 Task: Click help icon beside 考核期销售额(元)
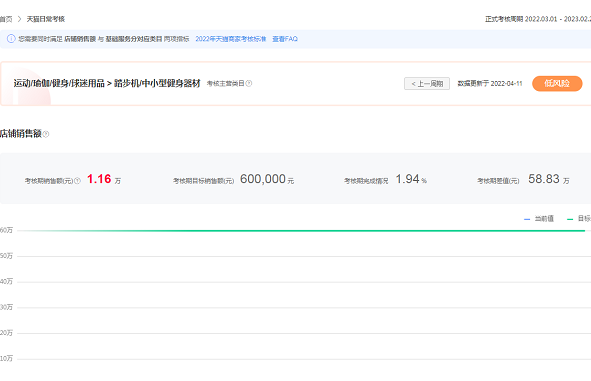[x=77, y=181]
